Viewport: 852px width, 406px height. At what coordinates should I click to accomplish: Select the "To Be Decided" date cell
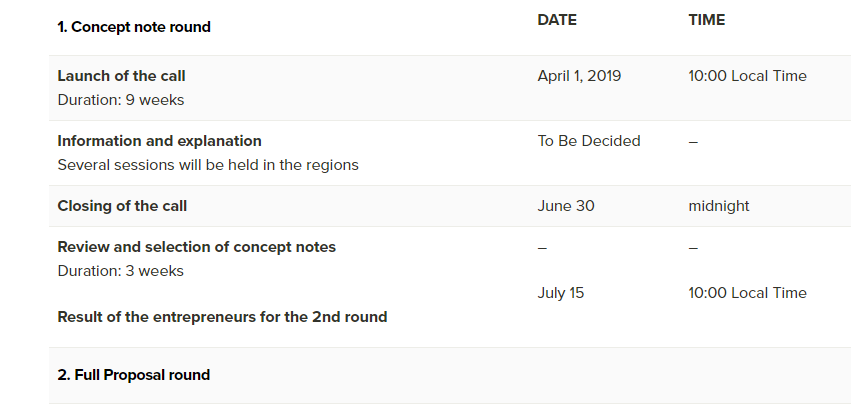pos(589,141)
